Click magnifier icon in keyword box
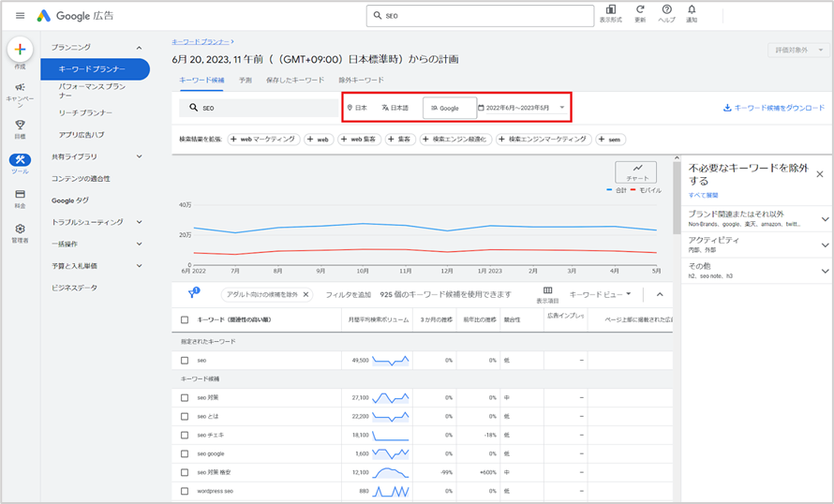This screenshot has height=504, width=834. [x=194, y=108]
